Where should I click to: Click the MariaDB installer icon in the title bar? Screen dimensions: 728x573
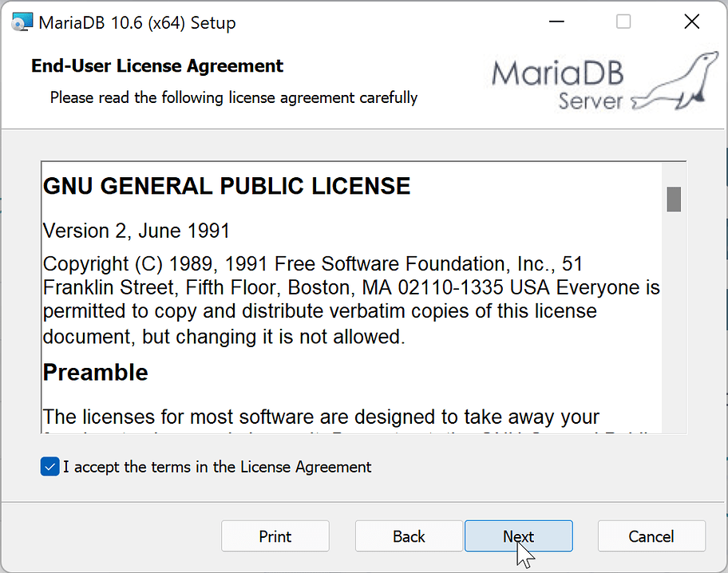coord(22,22)
